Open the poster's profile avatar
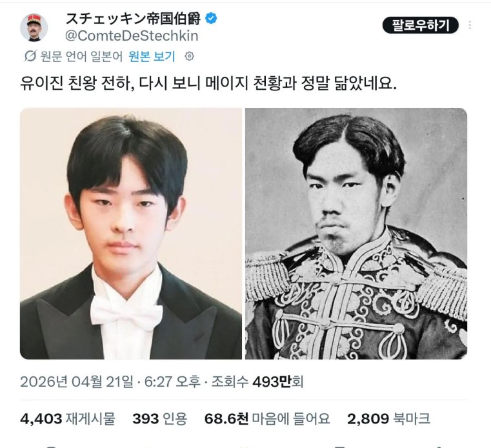 tap(34, 28)
